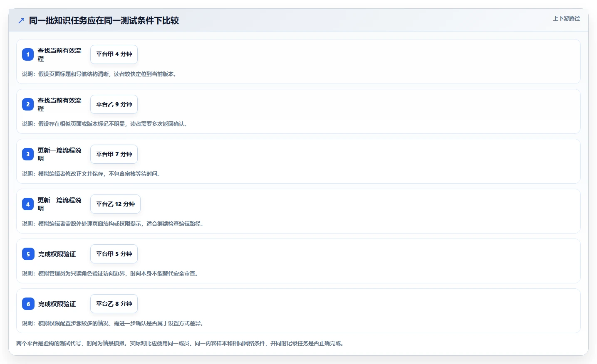Select step number badge 4
The width and height of the screenshot is (597, 364).
[x=28, y=204]
